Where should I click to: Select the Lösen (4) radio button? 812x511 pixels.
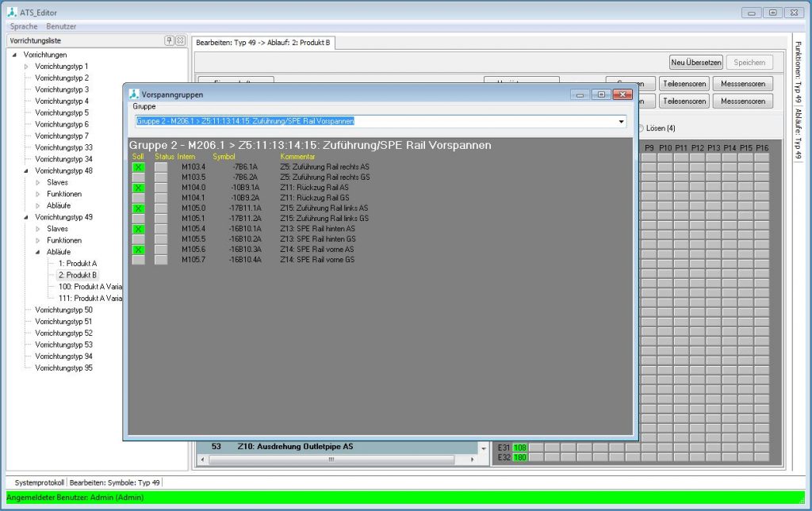coord(641,128)
